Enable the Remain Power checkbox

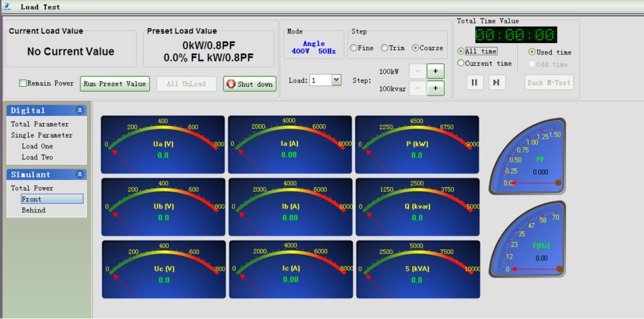click(23, 84)
